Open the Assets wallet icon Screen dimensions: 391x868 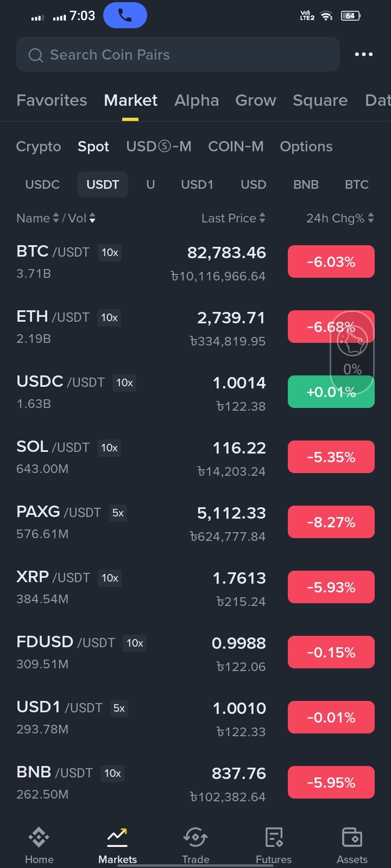pyautogui.click(x=352, y=837)
